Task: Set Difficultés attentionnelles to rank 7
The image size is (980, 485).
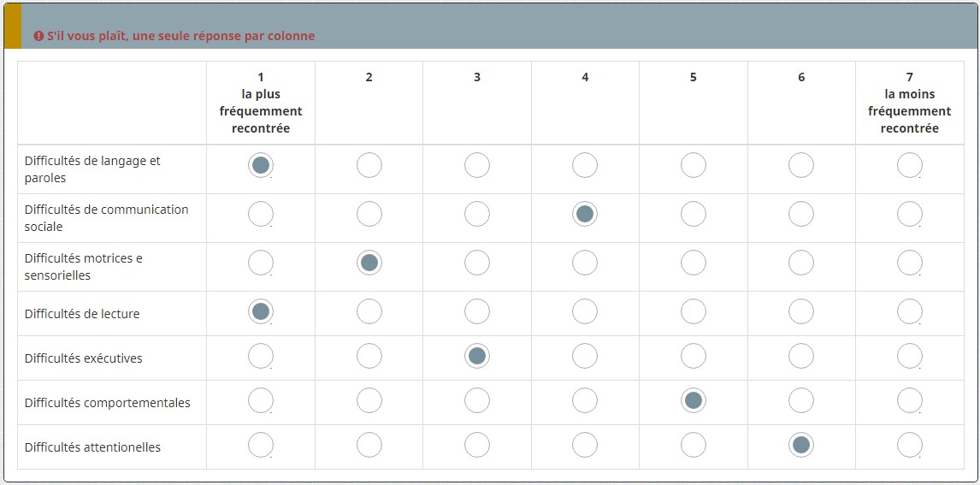Action: coord(910,445)
